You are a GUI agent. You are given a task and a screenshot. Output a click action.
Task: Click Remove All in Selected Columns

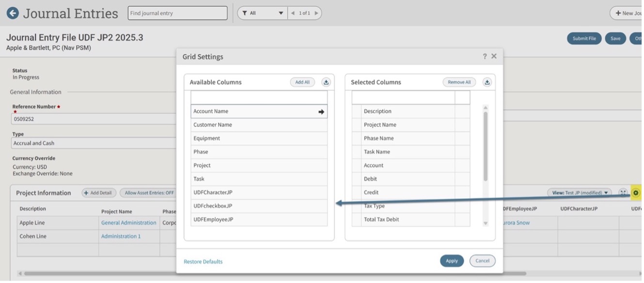click(x=459, y=82)
